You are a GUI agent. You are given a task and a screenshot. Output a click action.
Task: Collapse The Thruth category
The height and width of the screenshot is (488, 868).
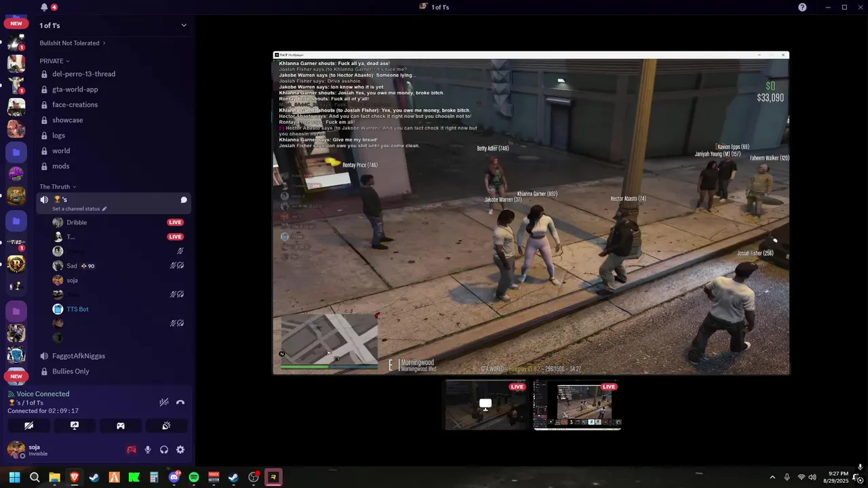point(58,186)
